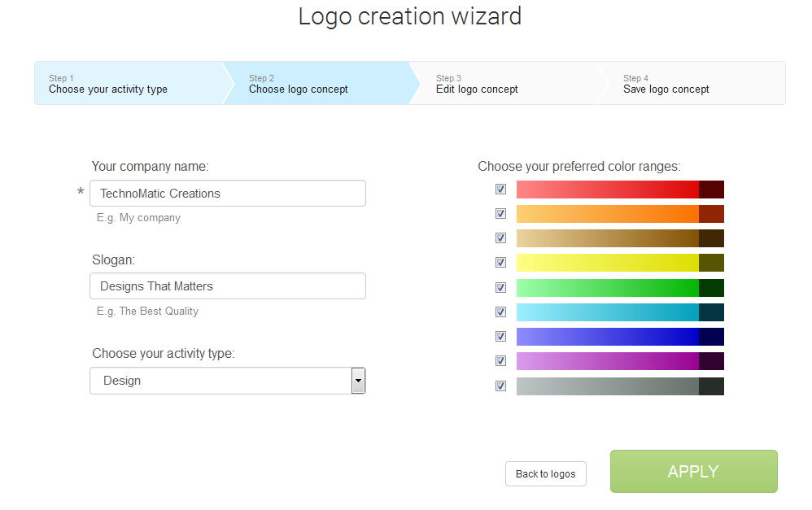Toggle the brown color range checkbox
The width and height of the screenshot is (812, 510).
pyautogui.click(x=500, y=238)
